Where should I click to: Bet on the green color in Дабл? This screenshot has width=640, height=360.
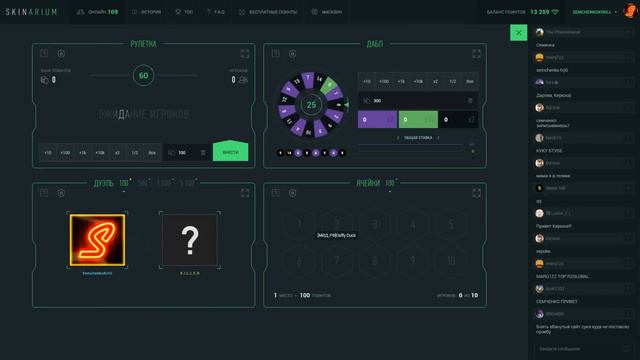coord(418,120)
